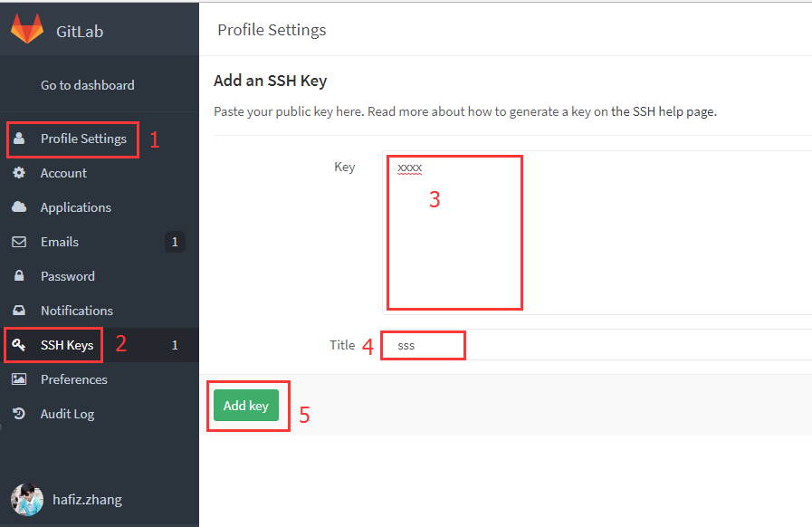Click the hafiz.zhang profile avatar
This screenshot has height=527, width=812.
point(27,499)
